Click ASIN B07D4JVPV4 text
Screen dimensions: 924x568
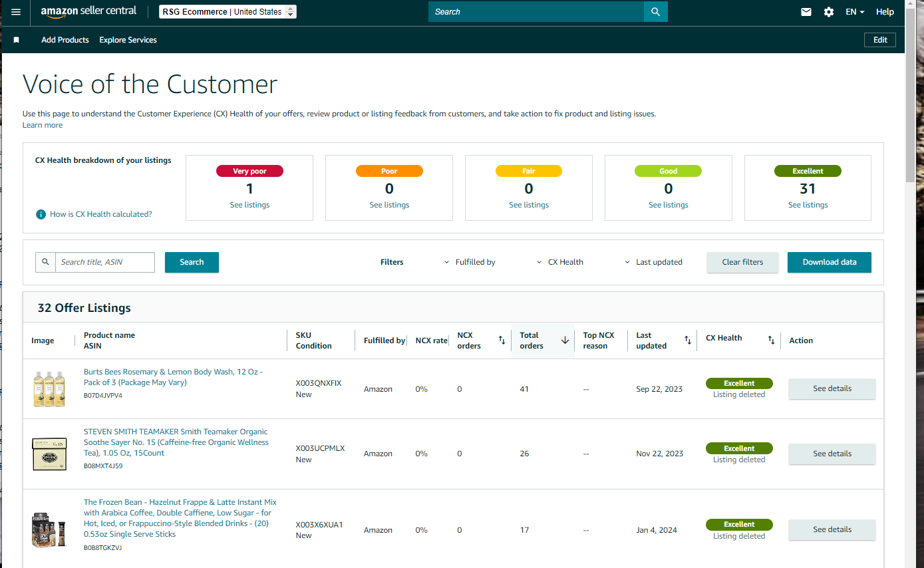pyautogui.click(x=103, y=396)
